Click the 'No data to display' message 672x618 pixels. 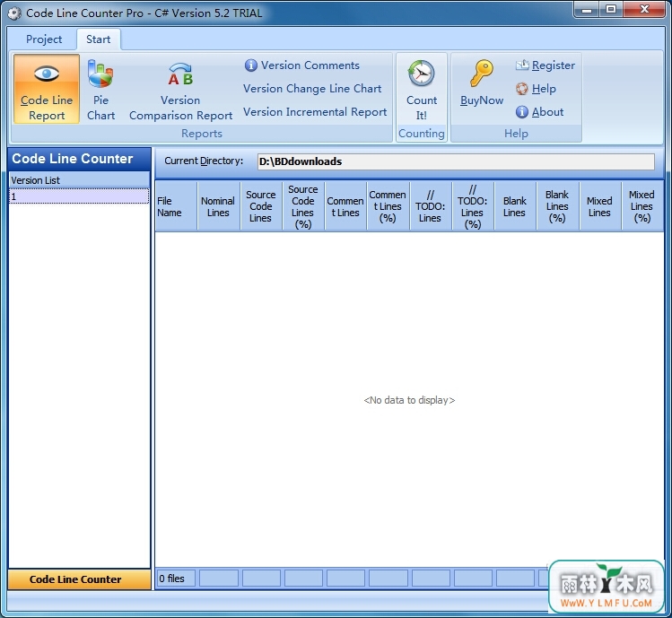click(409, 400)
